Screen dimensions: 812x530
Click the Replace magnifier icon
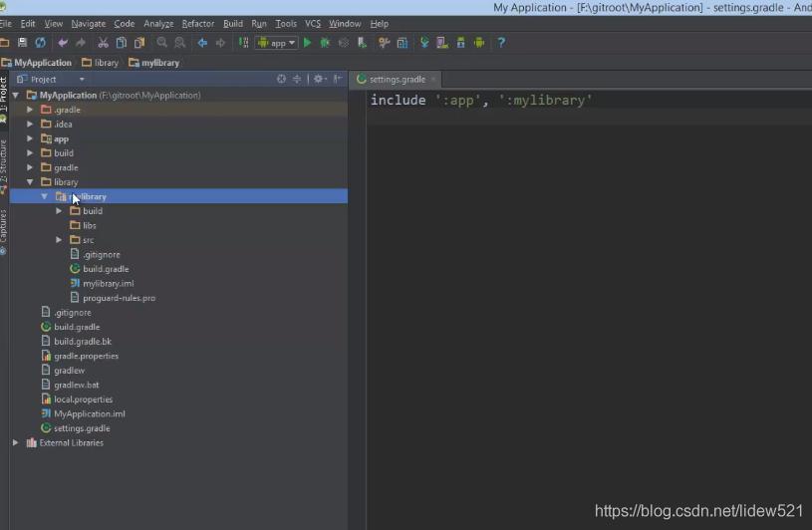(179, 43)
